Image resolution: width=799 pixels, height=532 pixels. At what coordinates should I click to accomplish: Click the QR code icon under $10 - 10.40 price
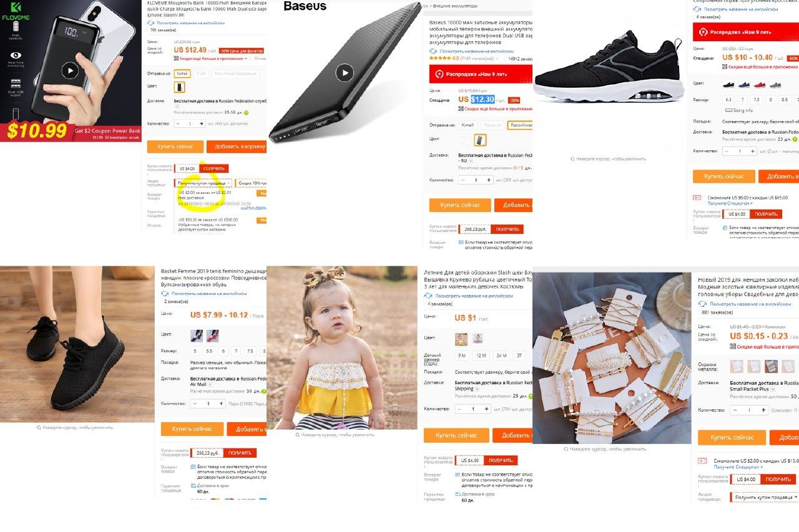725,66
